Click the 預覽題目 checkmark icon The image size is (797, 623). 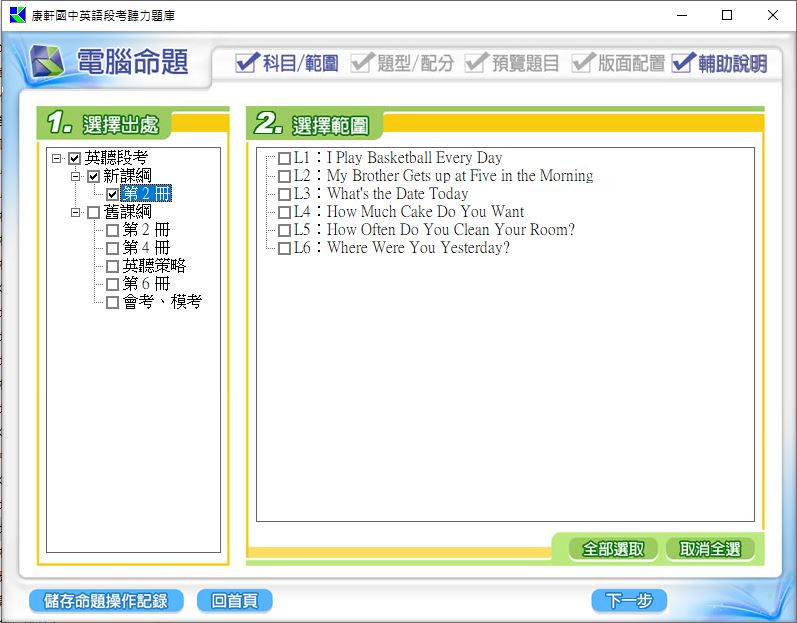(x=475, y=64)
